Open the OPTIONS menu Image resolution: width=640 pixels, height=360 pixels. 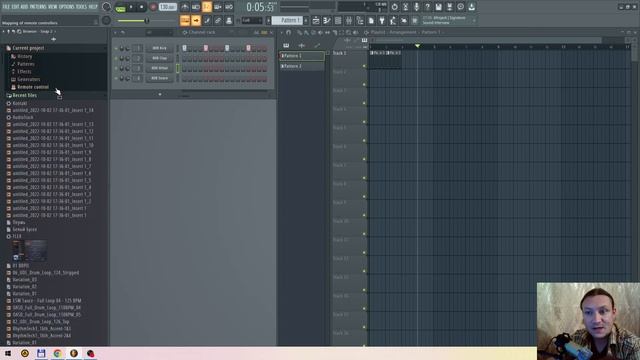click(67, 7)
